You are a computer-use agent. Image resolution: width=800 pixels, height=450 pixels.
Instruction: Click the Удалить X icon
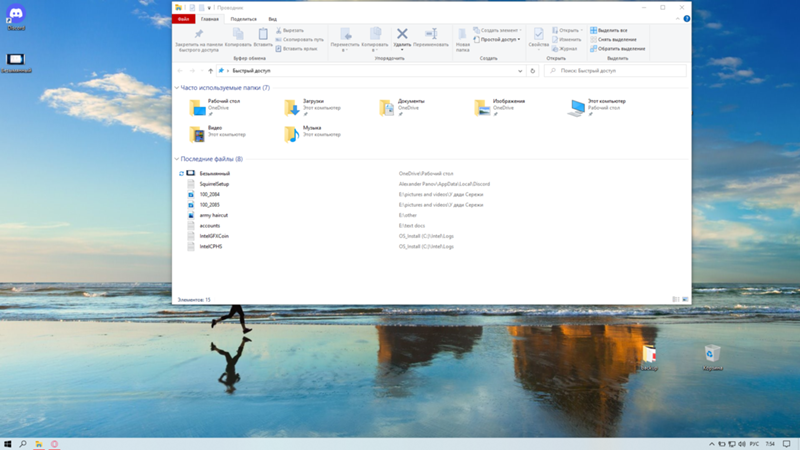(x=402, y=34)
